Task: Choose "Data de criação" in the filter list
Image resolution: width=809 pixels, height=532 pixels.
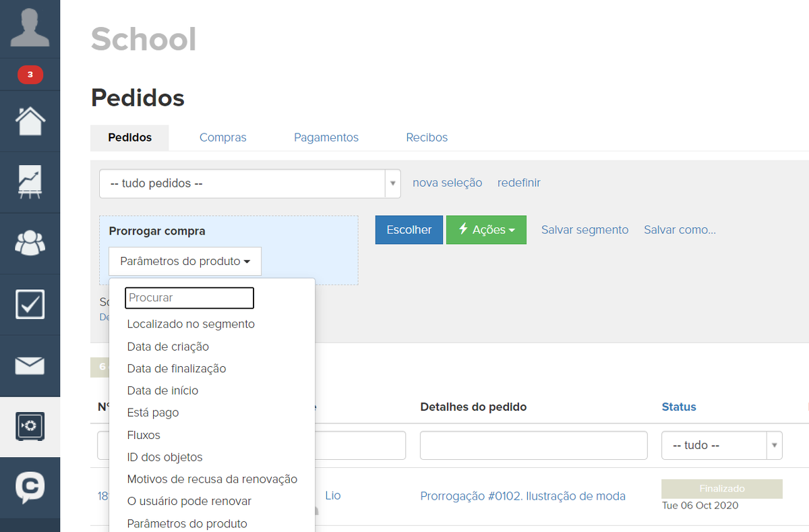Action: pyautogui.click(x=168, y=347)
